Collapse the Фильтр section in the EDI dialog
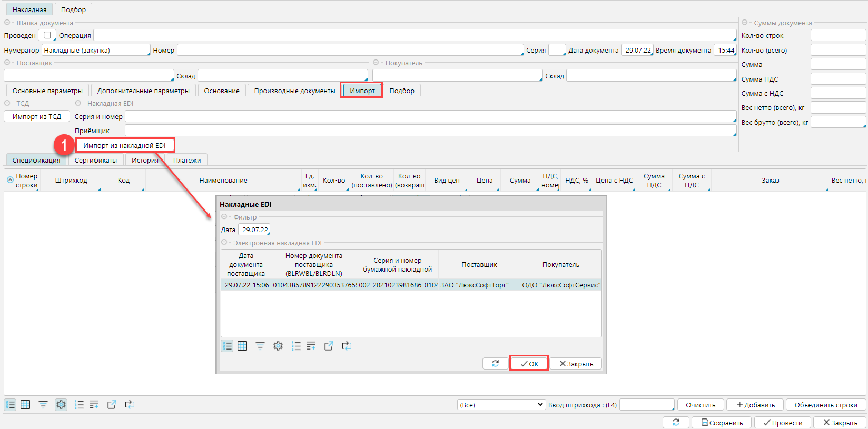 click(x=224, y=217)
